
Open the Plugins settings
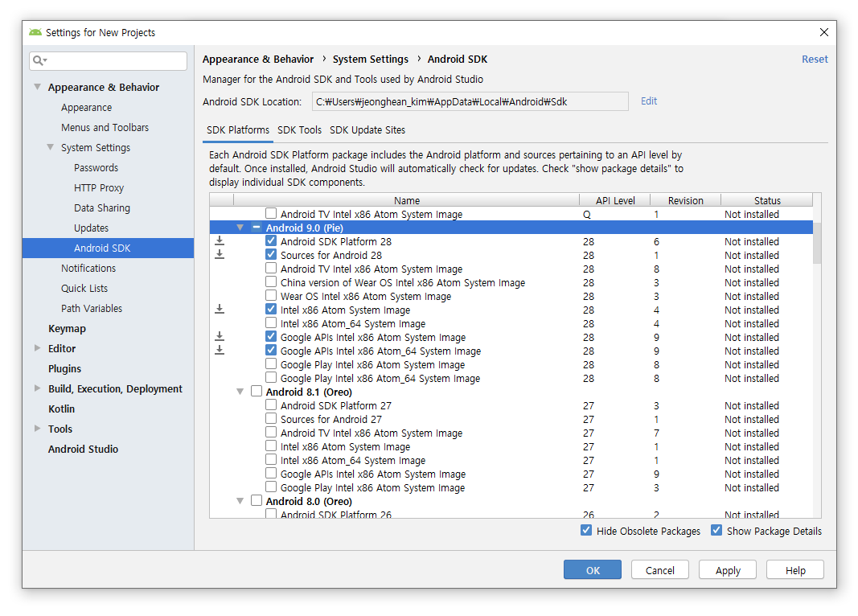coord(64,369)
